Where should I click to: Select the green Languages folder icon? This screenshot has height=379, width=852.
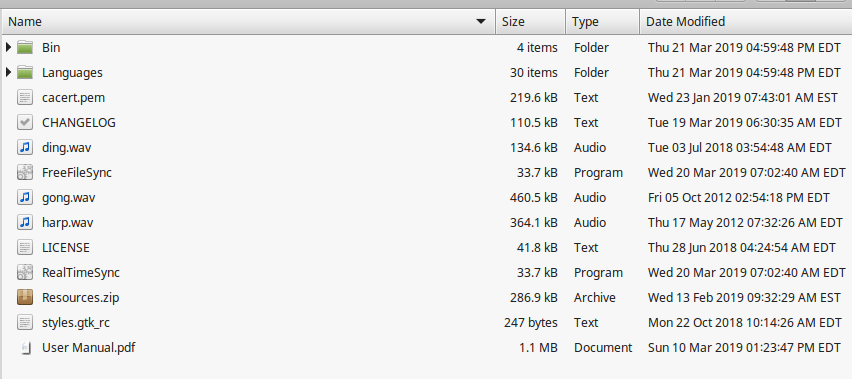coord(25,72)
